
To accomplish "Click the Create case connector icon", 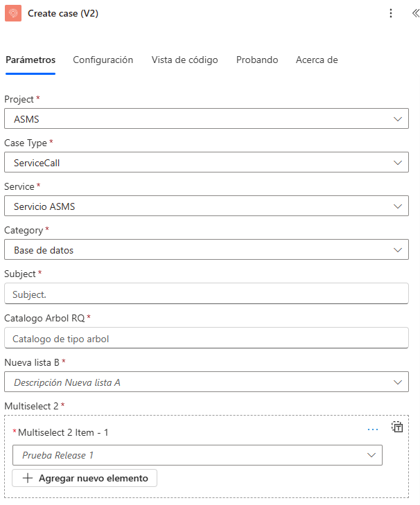I will pos(14,13).
